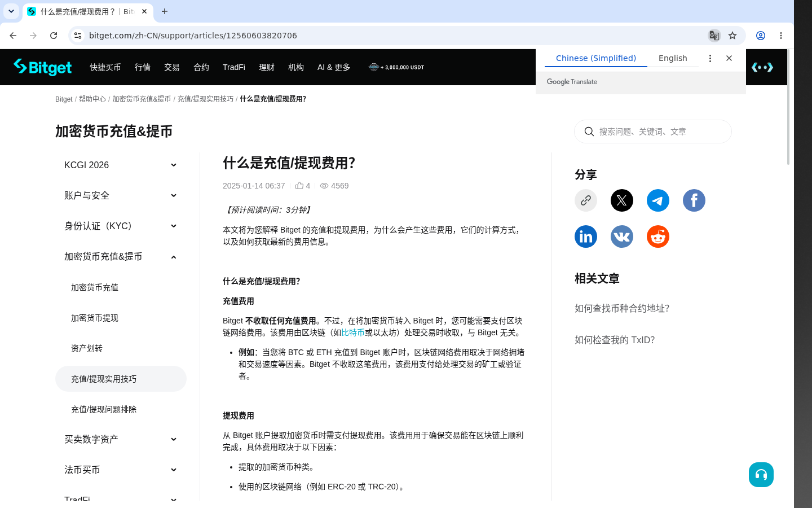
Task: Open 行情 nav menu
Action: (x=143, y=67)
